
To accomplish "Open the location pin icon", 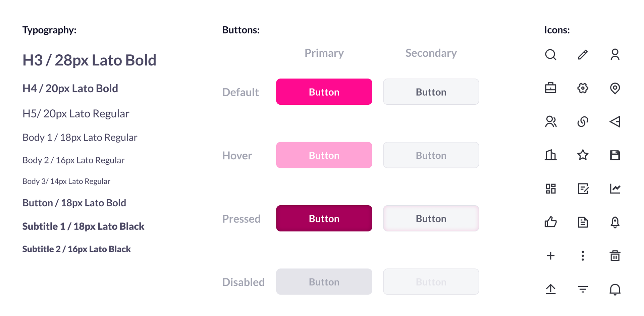I will pyautogui.click(x=615, y=88).
